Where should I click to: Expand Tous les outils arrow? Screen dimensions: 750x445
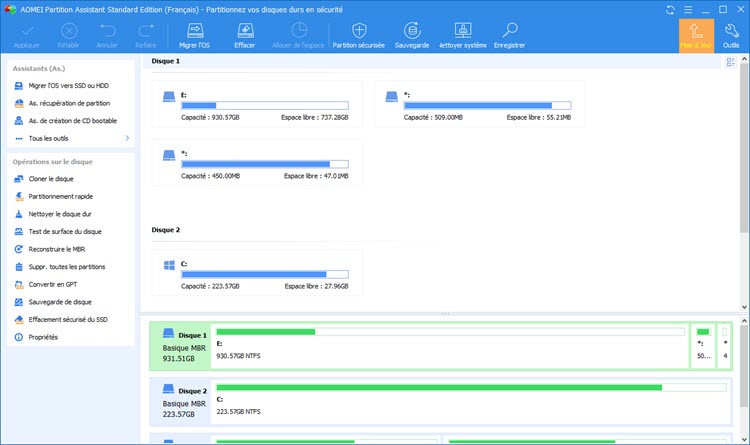(x=127, y=138)
